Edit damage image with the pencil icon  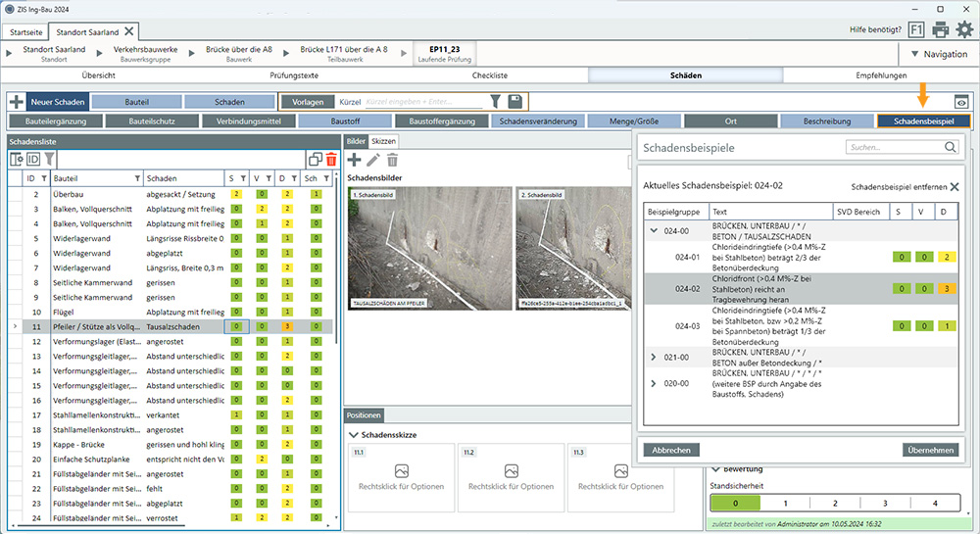point(373,160)
